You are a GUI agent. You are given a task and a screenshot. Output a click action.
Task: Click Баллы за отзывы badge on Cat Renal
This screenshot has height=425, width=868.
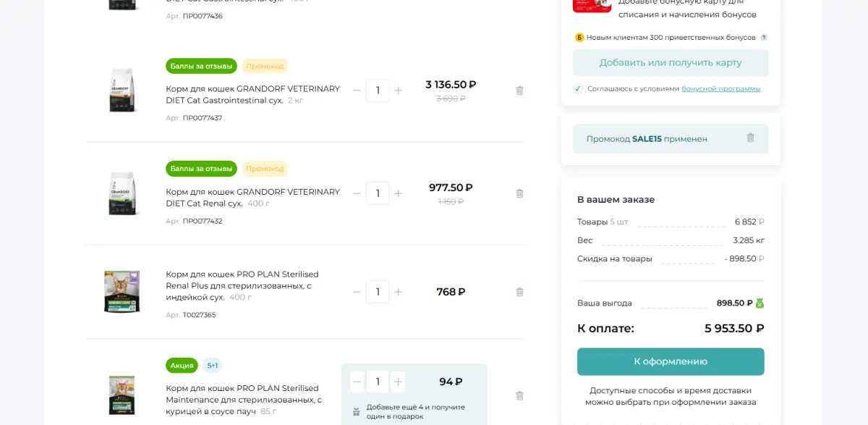click(201, 169)
